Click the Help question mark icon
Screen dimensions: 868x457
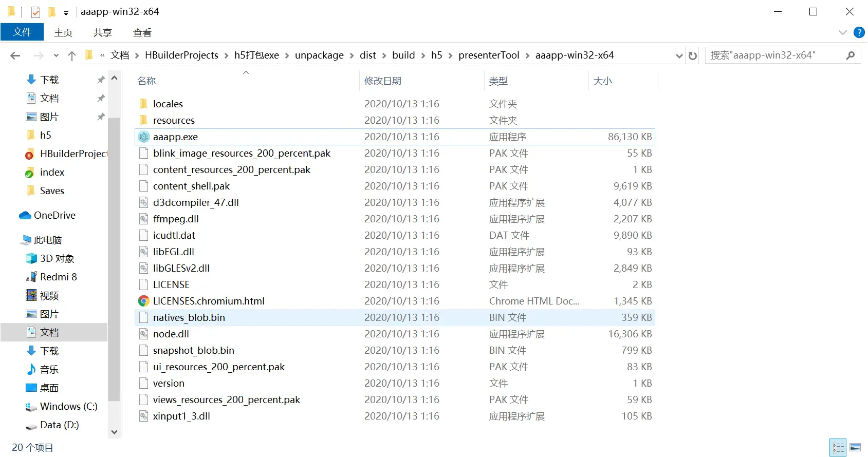(x=859, y=32)
